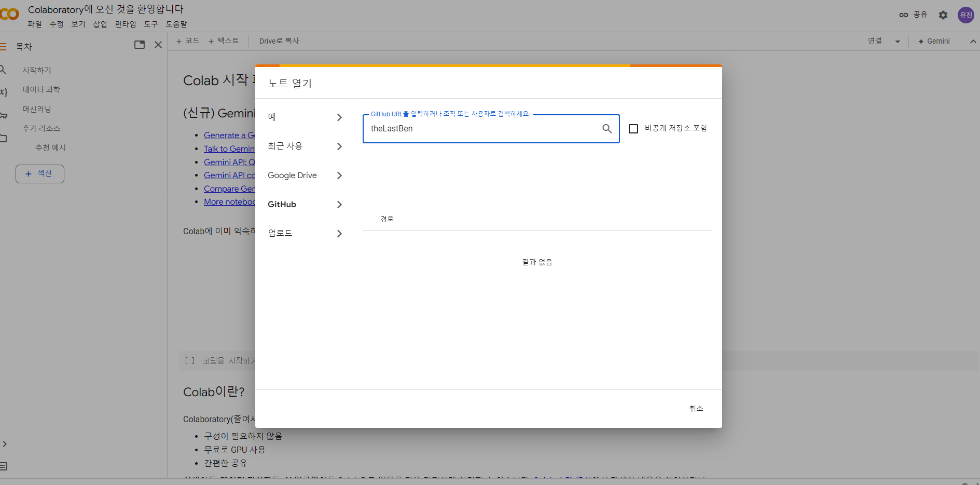
Task: Select the 예 tab in dialog
Action: coord(303,117)
